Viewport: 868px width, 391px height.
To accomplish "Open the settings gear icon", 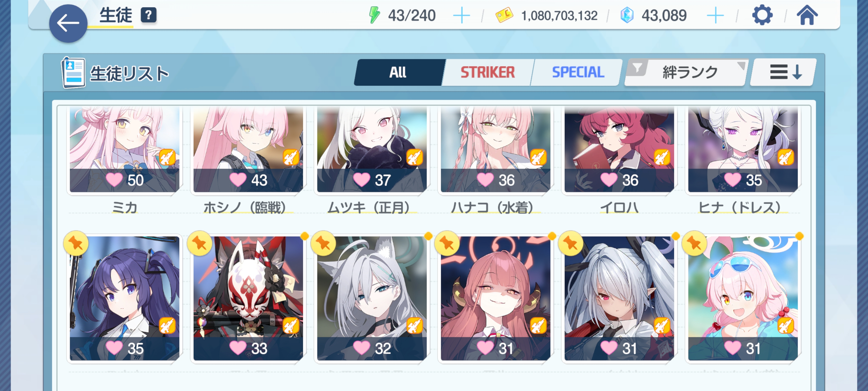I will [762, 15].
